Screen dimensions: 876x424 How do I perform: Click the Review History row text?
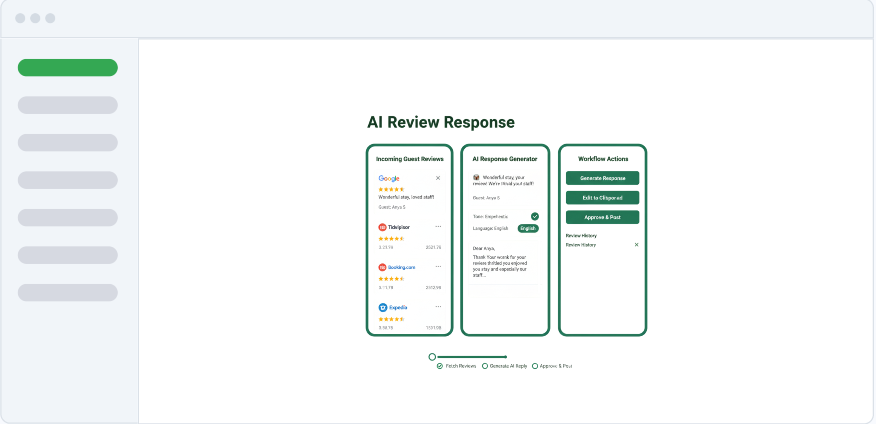(581, 245)
